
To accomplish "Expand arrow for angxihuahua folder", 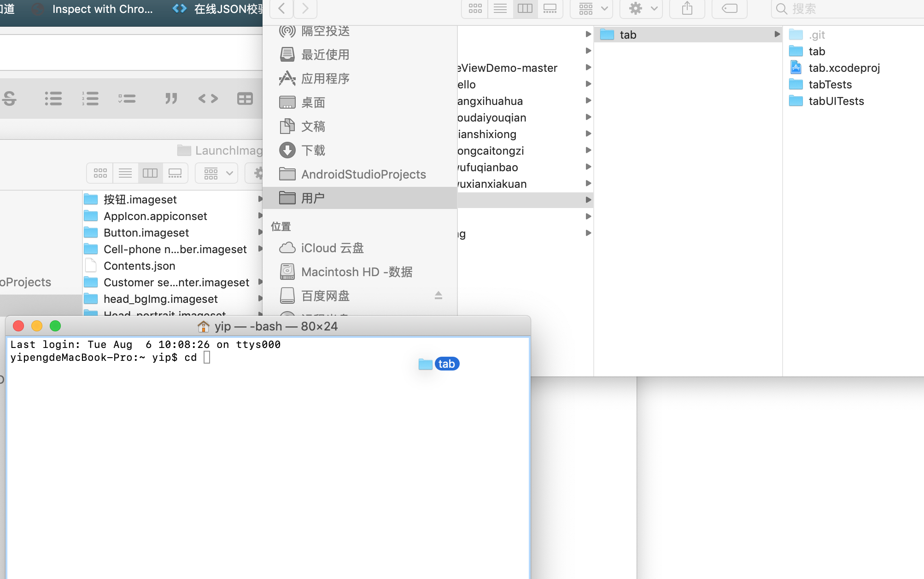I will coord(588,100).
